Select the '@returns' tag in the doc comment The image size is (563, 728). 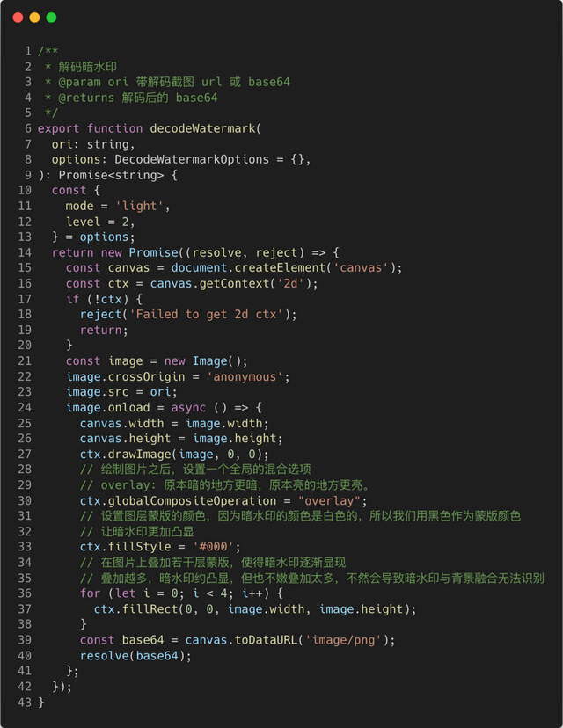[x=86, y=98]
